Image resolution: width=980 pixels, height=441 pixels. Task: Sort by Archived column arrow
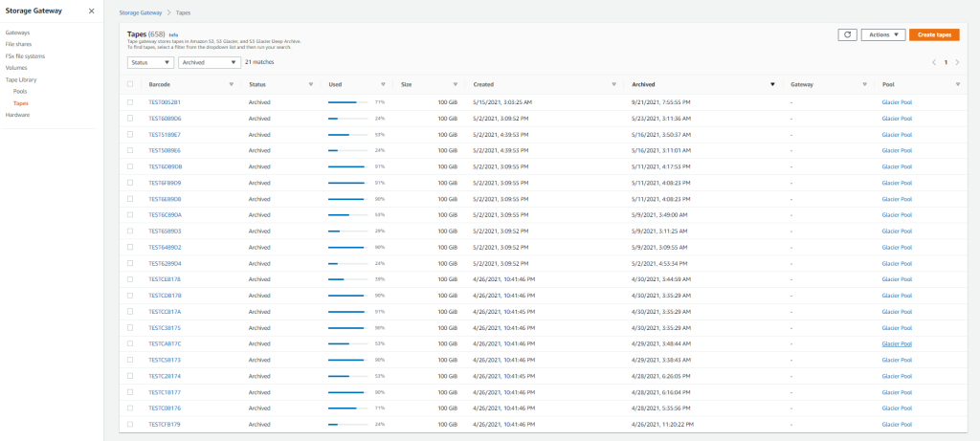tap(772, 84)
